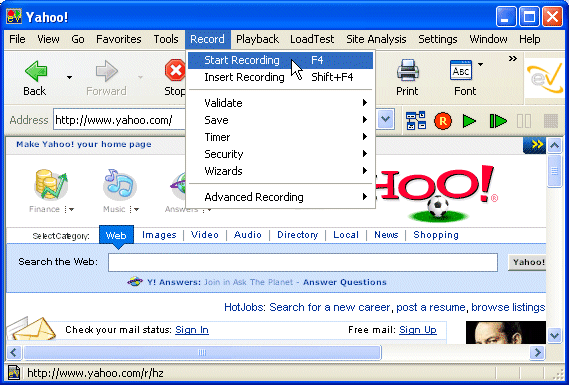
Task: Click the horizontal scrollbar thumb
Action: (202, 352)
